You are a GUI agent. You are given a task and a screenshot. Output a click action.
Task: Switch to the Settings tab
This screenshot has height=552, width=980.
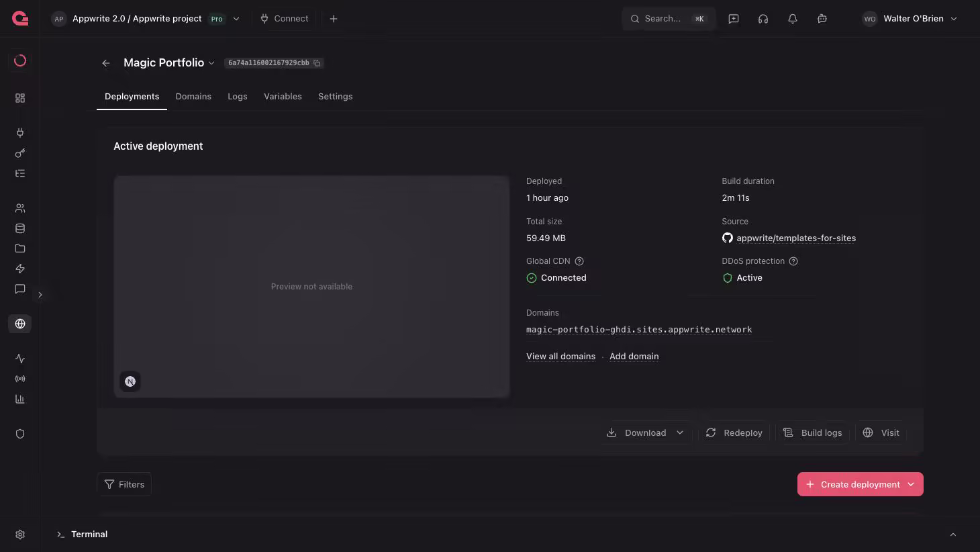click(x=335, y=97)
